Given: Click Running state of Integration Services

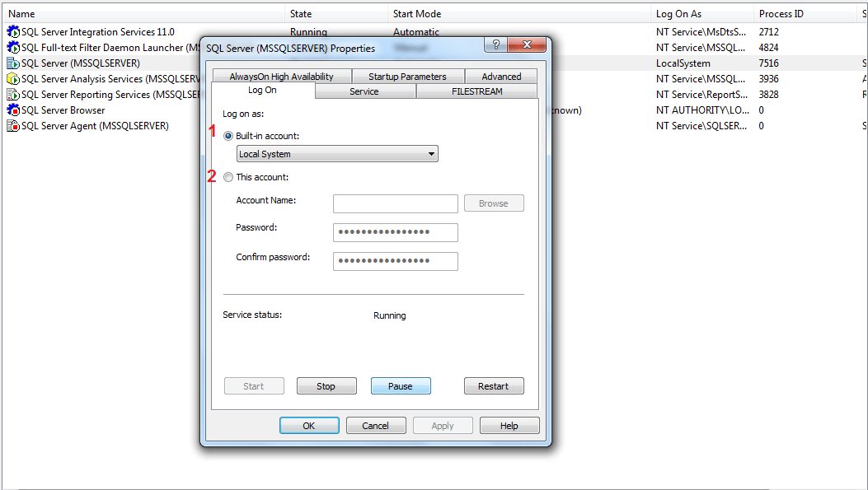Looking at the screenshot, I should click(x=308, y=32).
